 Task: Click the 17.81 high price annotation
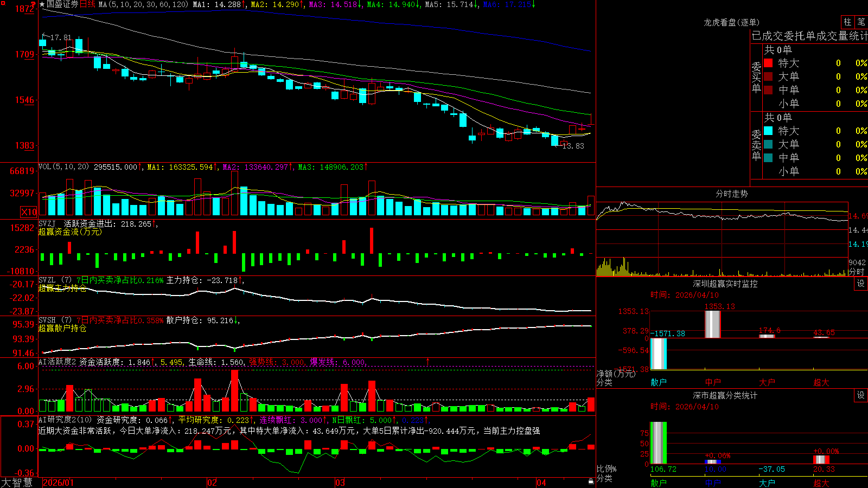61,37
